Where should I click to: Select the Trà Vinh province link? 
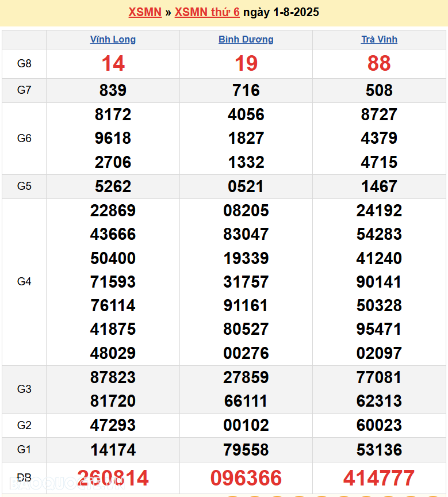click(379, 40)
